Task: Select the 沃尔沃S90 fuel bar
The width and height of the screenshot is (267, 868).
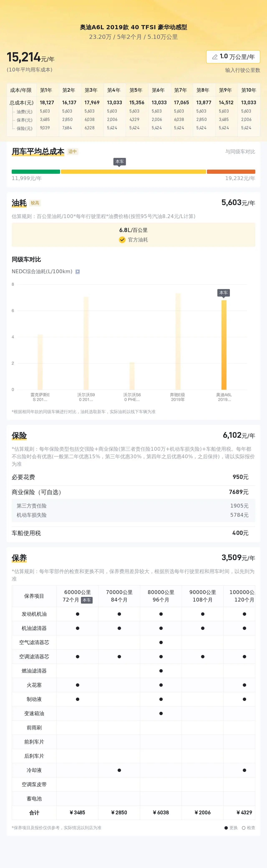Action: coord(86,343)
